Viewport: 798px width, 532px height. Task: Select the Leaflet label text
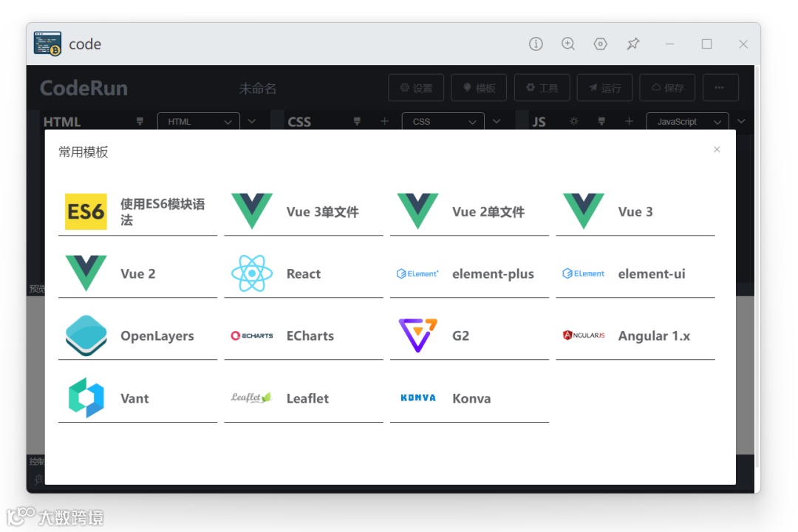tap(307, 398)
